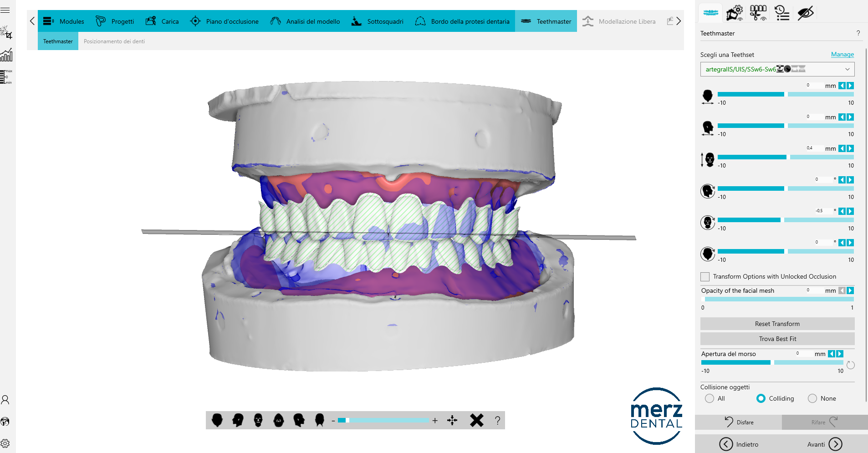Open the history list panel icon
The height and width of the screenshot is (453, 868).
click(x=781, y=13)
